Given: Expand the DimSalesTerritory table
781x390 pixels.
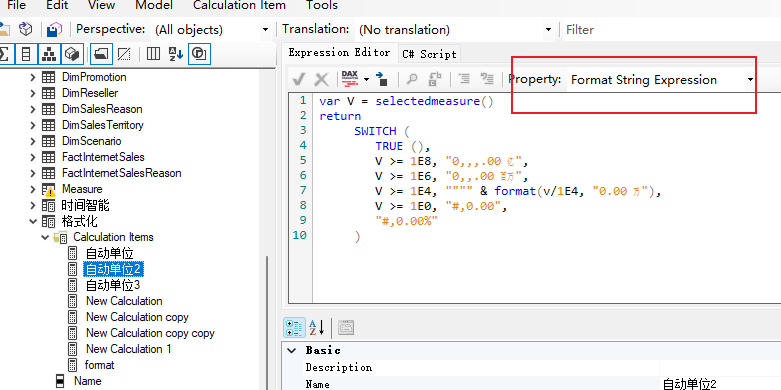Looking at the screenshot, I should point(33,125).
